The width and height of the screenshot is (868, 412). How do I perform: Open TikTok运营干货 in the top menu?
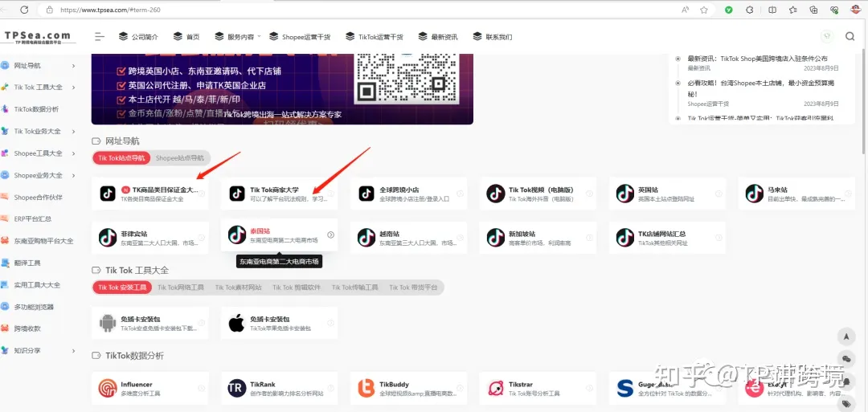pyautogui.click(x=375, y=37)
